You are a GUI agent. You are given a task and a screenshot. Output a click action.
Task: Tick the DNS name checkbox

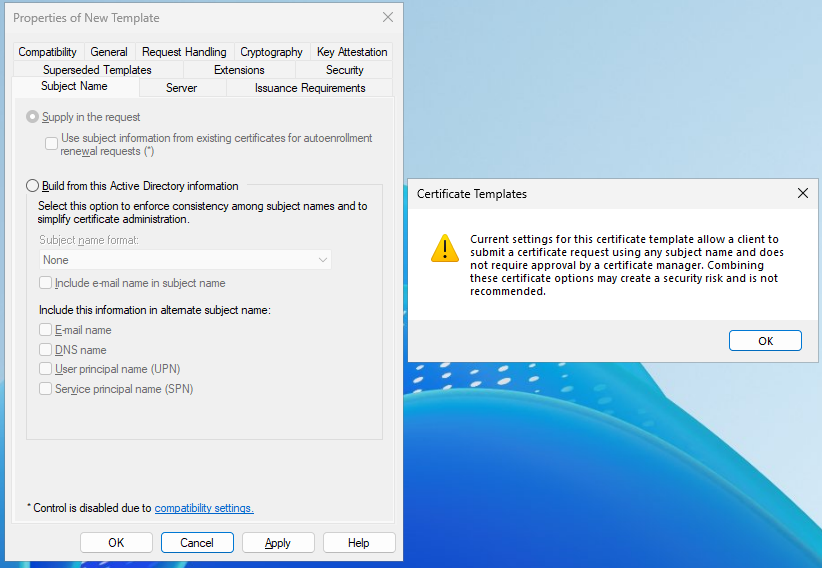pos(45,350)
